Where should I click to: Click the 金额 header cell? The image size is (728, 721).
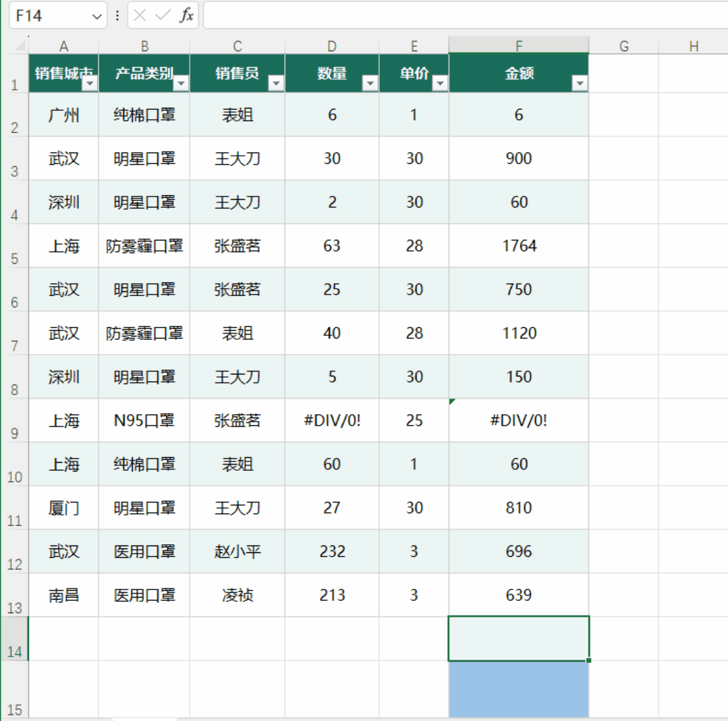(519, 73)
